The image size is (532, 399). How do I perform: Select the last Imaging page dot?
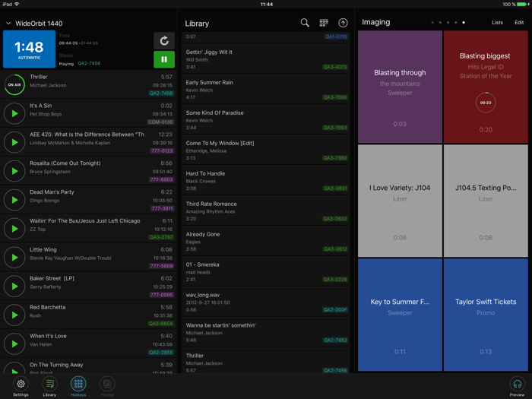tap(464, 22)
